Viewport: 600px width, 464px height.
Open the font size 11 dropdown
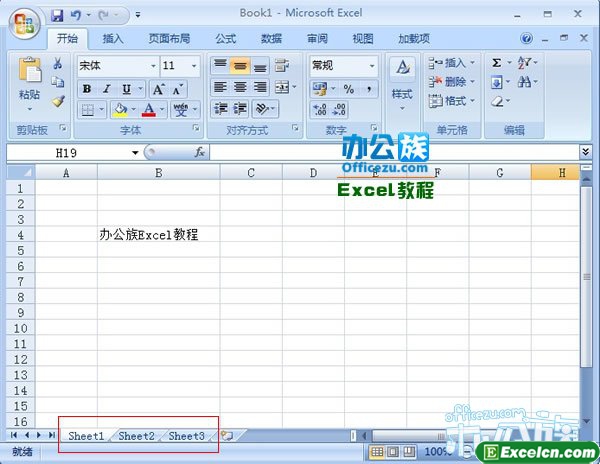tap(194, 66)
